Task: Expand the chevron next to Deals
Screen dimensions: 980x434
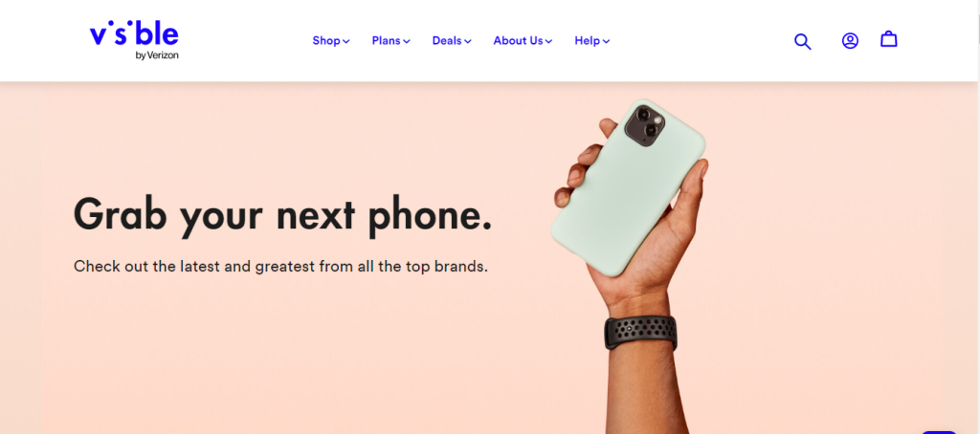Action: [467, 41]
